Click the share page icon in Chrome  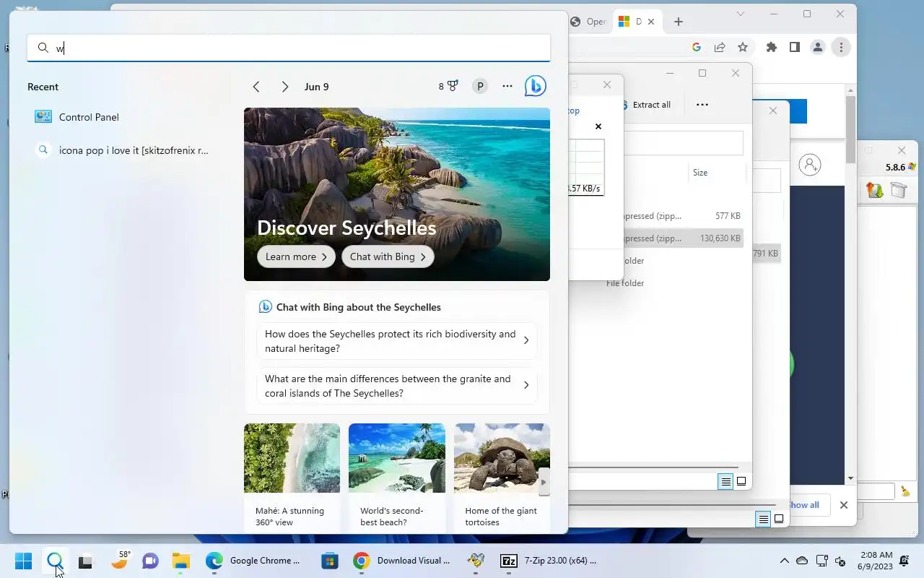click(x=720, y=47)
